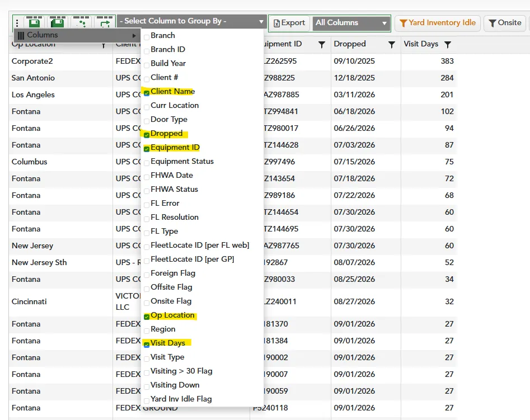
Task: Open the filter on the Dropped column
Action: [391, 44]
